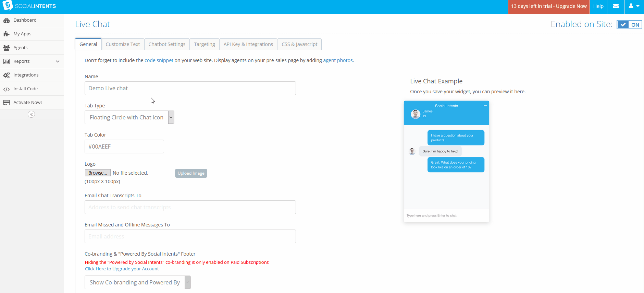This screenshot has width=644, height=293.
Task: Click the agent avatar beside 'Sure, I'm happy to help!'
Action: pos(412,151)
